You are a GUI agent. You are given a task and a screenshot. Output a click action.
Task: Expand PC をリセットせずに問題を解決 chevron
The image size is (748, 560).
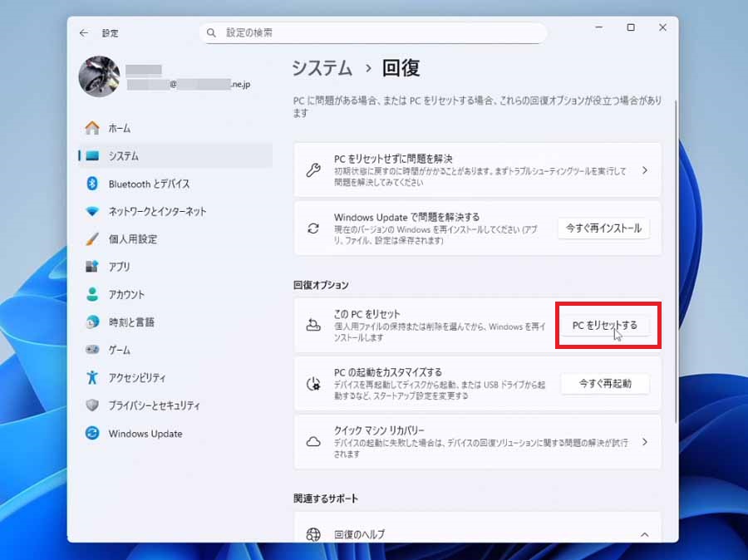644,170
